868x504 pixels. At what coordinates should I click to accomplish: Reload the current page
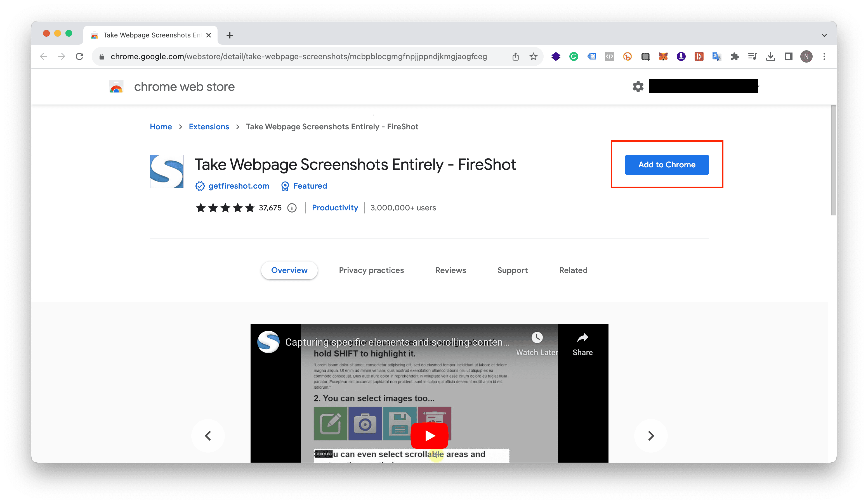80,56
